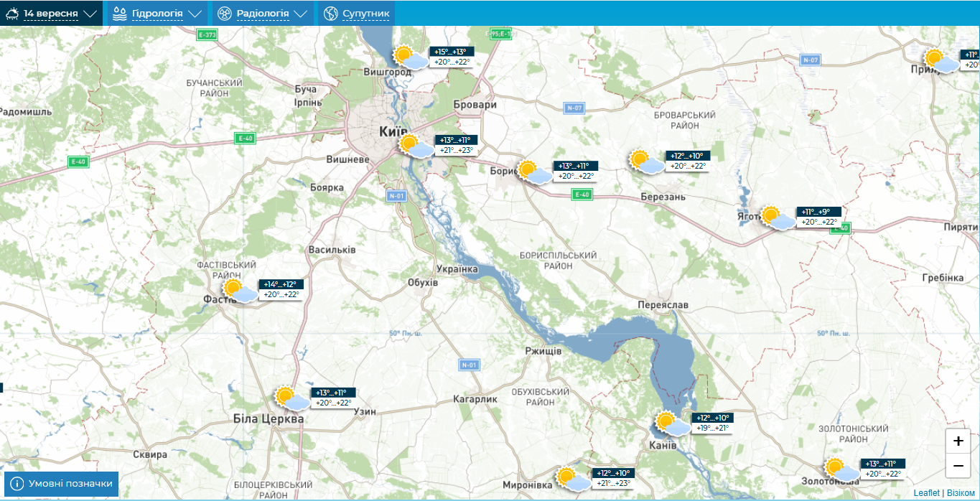Select Bila Tserkva weather icon
The width and height of the screenshot is (980, 501).
coord(291,398)
